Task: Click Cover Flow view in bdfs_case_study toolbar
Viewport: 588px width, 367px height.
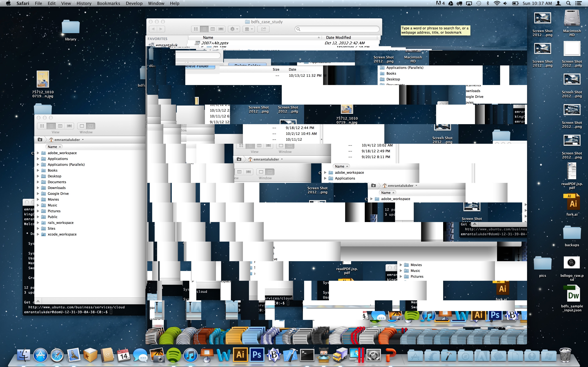Action: pyautogui.click(x=221, y=29)
